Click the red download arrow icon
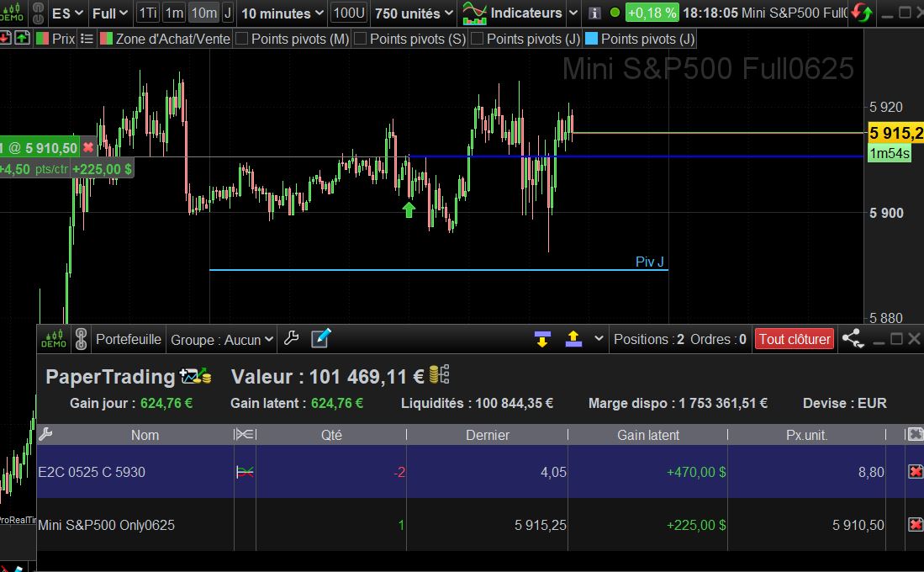 click(5, 39)
